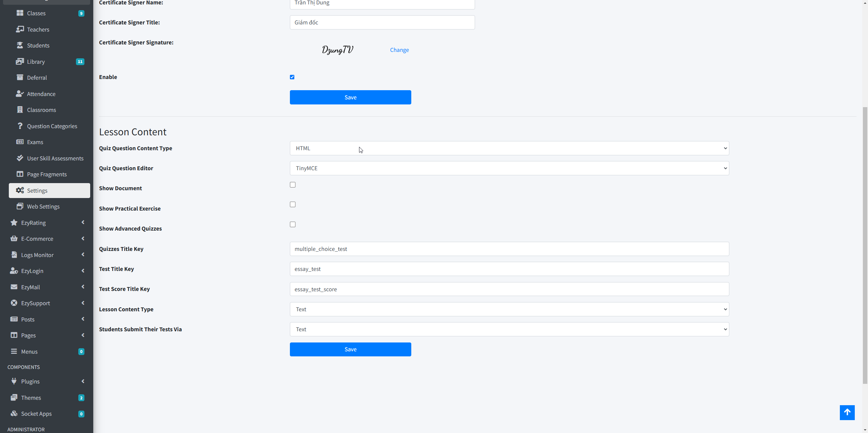The image size is (868, 433).
Task: Open the Quiz Question Editor dropdown
Action: (x=509, y=168)
